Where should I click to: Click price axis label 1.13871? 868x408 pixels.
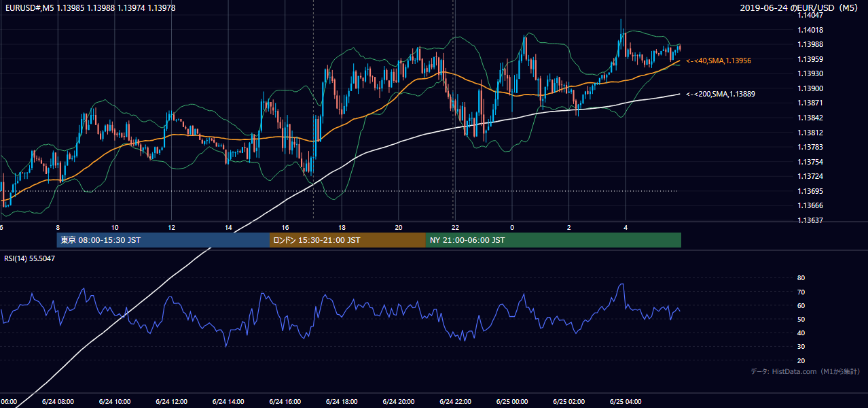click(810, 103)
